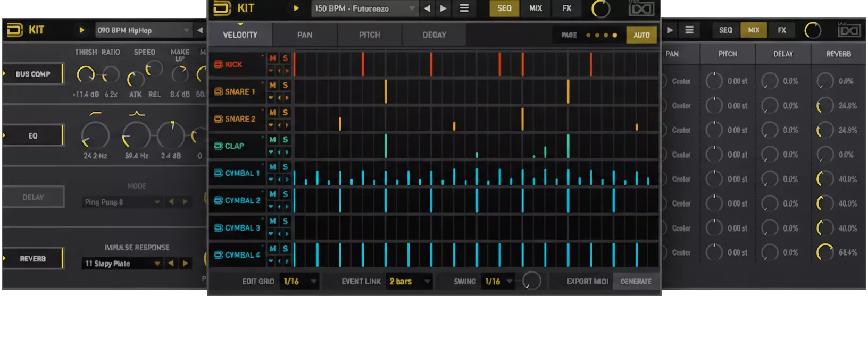Adjust the SWING amount knob
Screen dimensions: 868x340
[531, 281]
